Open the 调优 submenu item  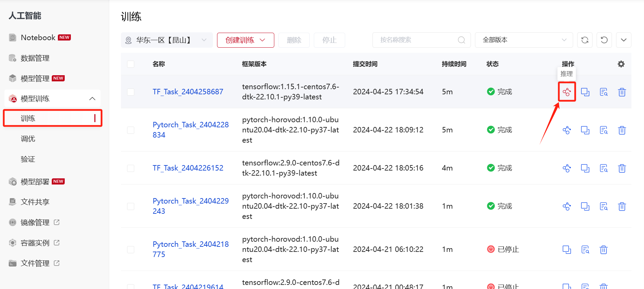pos(28,139)
